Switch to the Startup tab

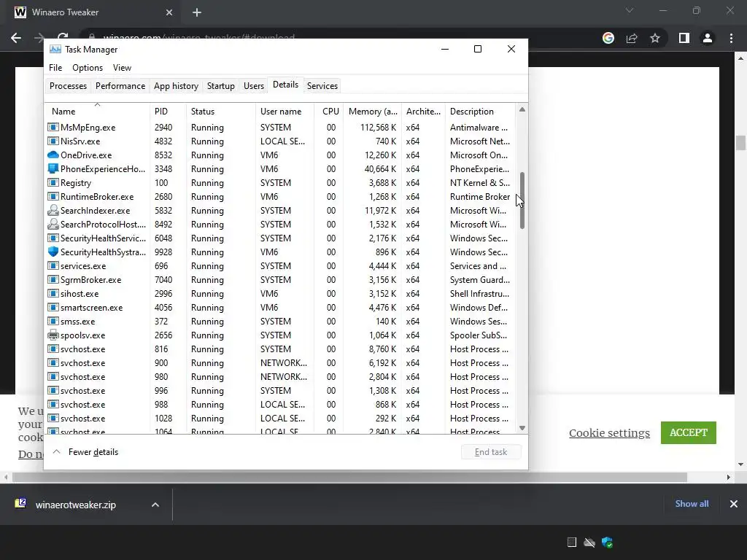pyautogui.click(x=220, y=86)
